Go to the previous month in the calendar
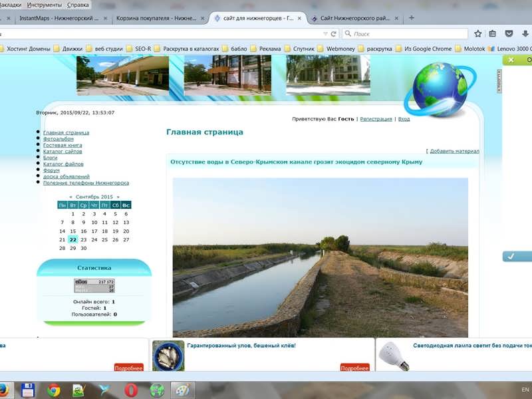Screen dimensions: 532x399 point(71,197)
